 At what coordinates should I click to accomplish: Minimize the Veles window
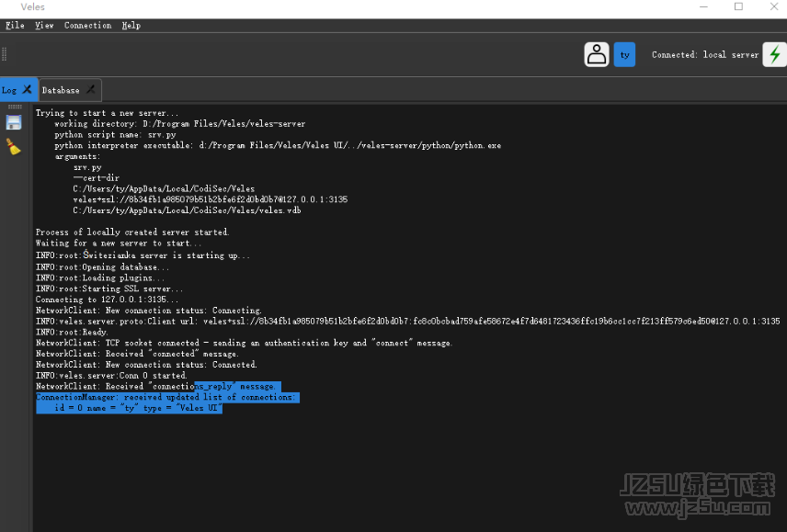pos(703,7)
